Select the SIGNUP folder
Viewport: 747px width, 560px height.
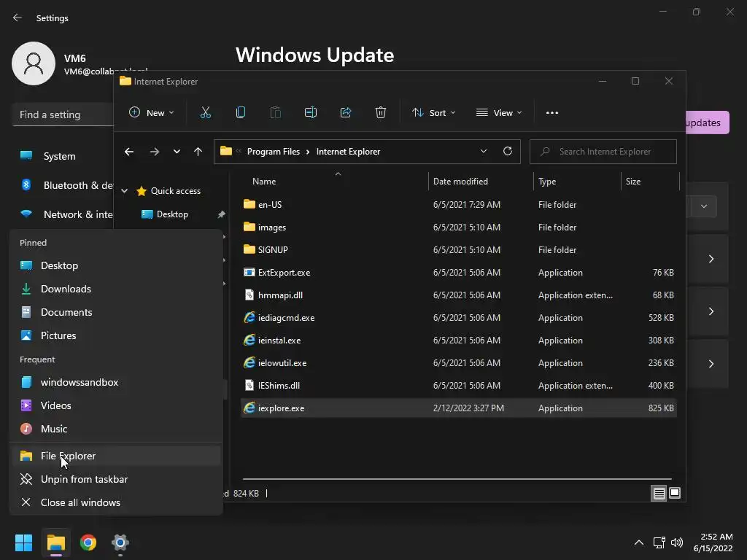click(458, 249)
